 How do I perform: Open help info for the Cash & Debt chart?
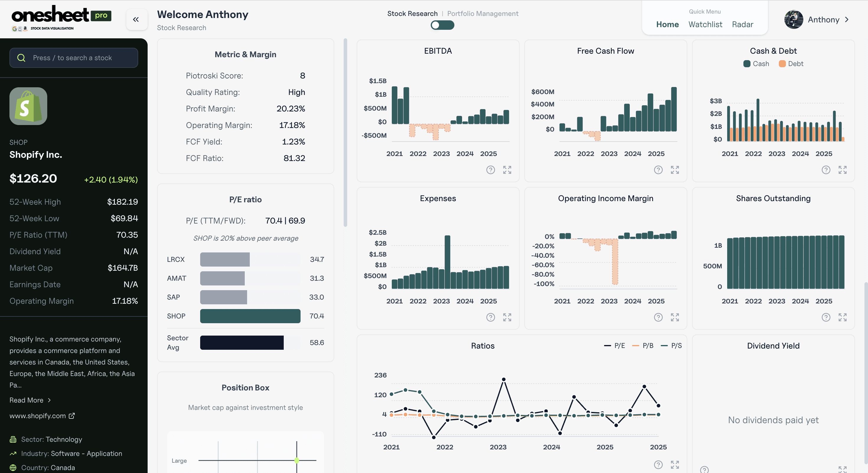pos(825,170)
